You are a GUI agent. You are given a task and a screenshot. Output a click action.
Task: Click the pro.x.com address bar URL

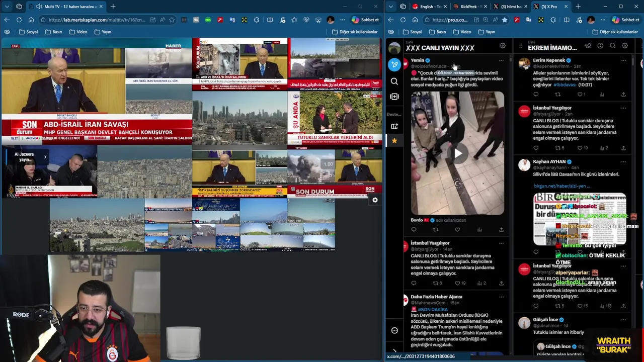point(449,20)
